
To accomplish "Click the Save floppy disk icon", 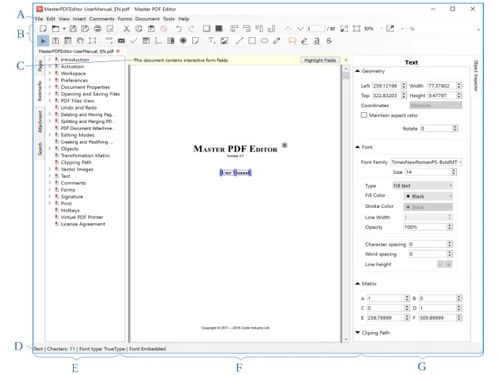I will tap(73, 29).
